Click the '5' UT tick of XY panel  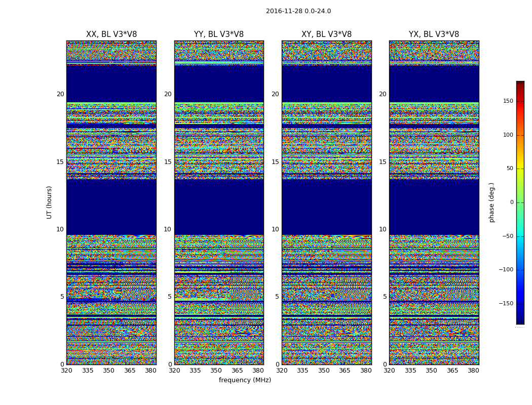click(277, 297)
